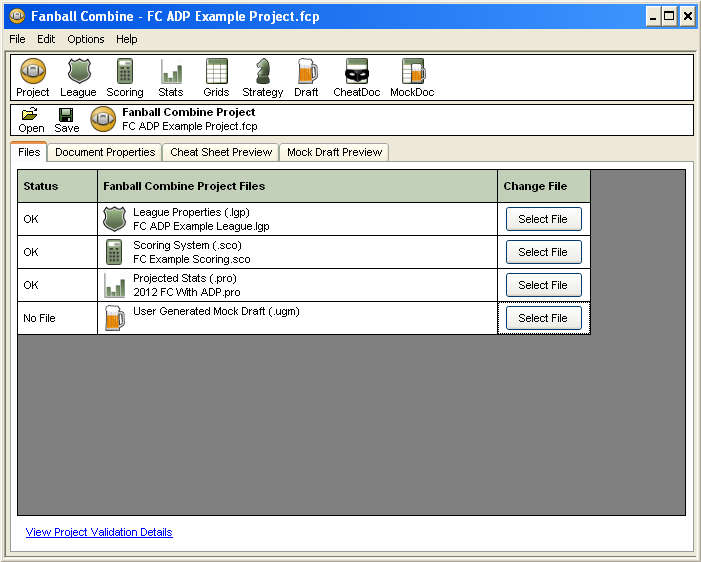The image size is (701, 562).
Task: Open the Grids tool
Action: pos(216,77)
